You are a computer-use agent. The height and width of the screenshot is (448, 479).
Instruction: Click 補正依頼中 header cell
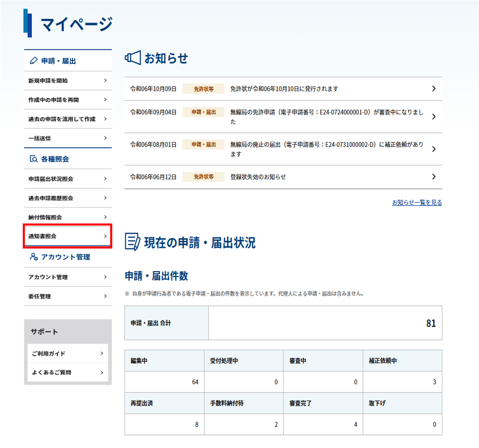pyautogui.click(x=402, y=361)
